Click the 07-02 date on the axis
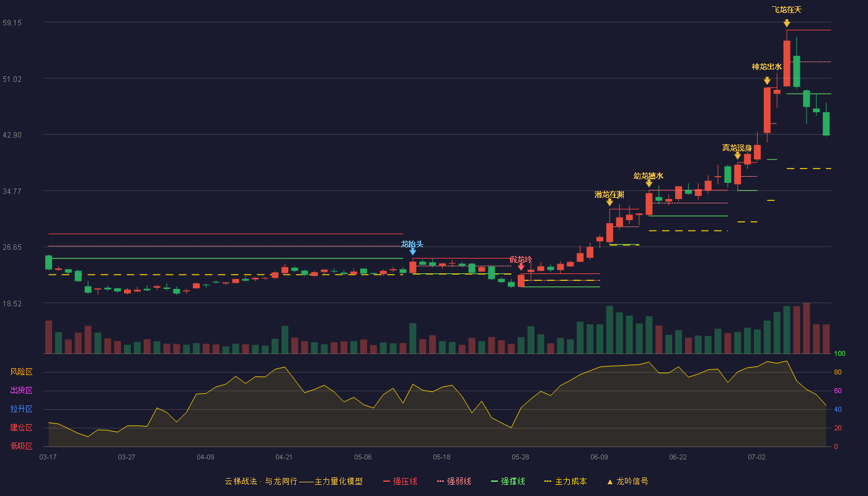Viewport: 868px width, 496px height. point(756,457)
